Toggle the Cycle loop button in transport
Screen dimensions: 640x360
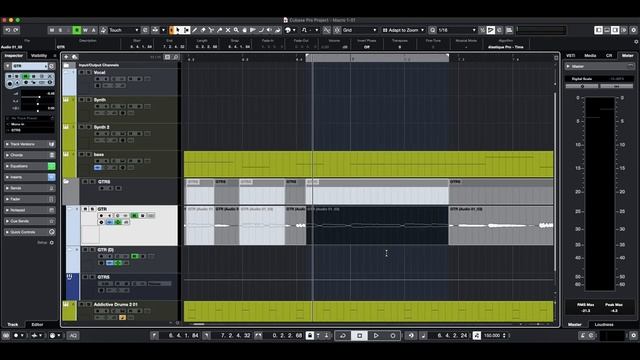[343, 336]
